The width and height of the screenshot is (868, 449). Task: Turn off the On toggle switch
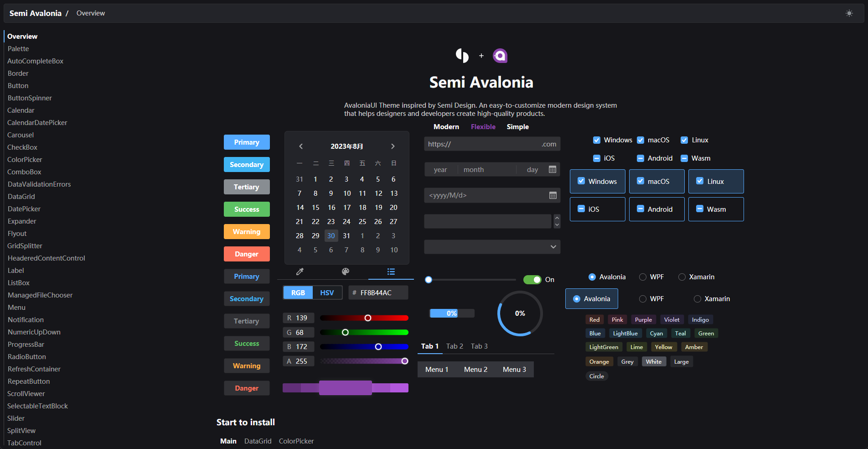tap(532, 280)
